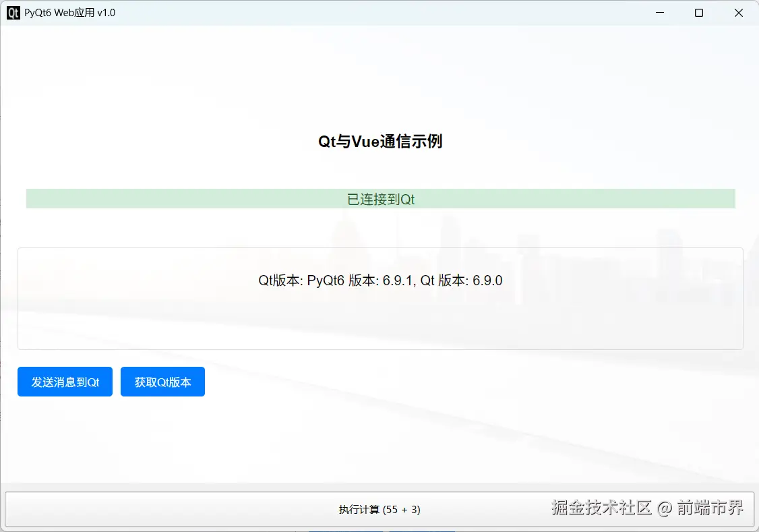
Task: Click the PyQt6 Web应用 v1.0 window title
Action: point(69,13)
